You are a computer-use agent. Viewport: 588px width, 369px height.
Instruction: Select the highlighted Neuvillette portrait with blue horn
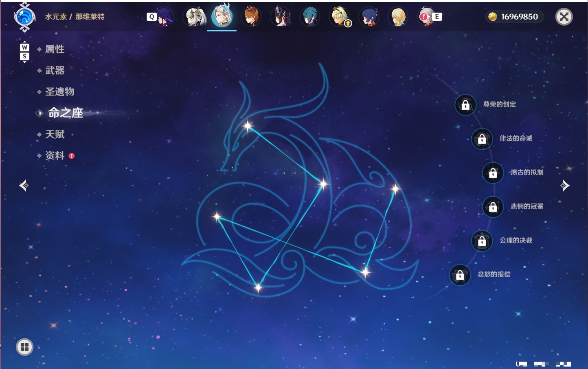pos(222,15)
